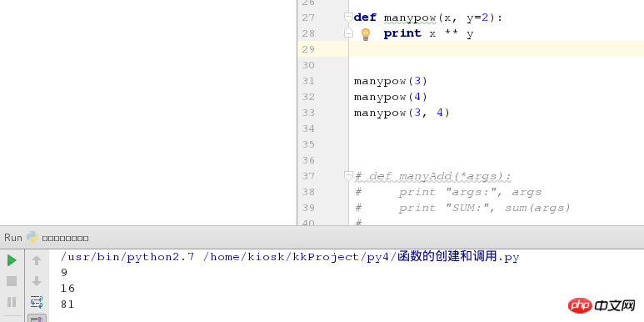Click the Down the Stack Trace arrow

point(37,281)
